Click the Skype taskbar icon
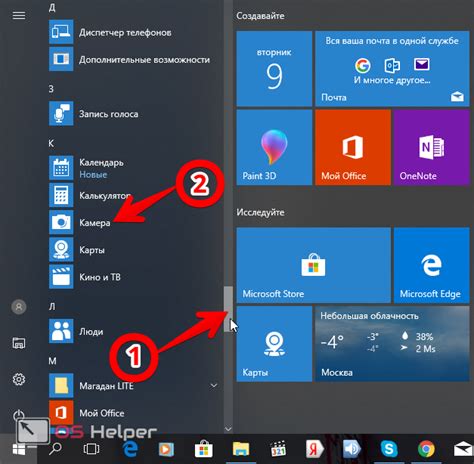Viewport: 474px width, 464px height. pyautogui.click(x=389, y=449)
